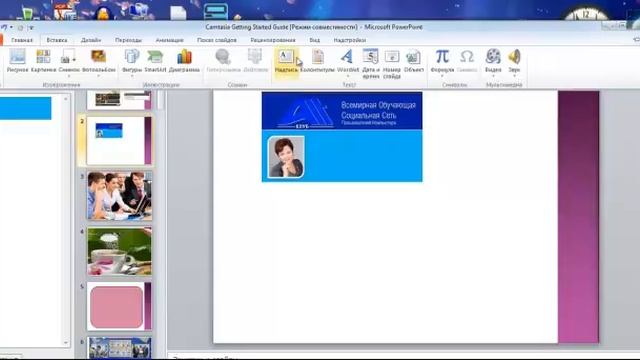Click the woman's portrait photo on the slide

tap(286, 157)
